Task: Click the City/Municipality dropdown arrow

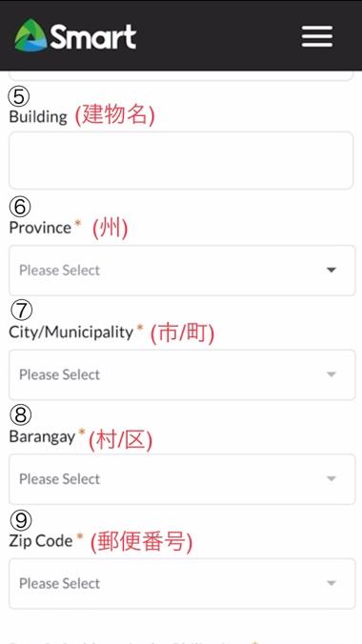Action: click(x=332, y=374)
